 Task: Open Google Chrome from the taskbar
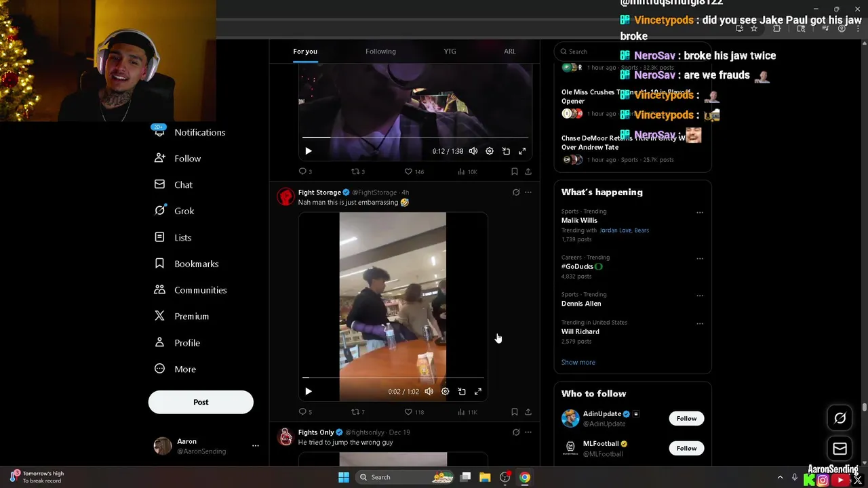[x=525, y=477]
